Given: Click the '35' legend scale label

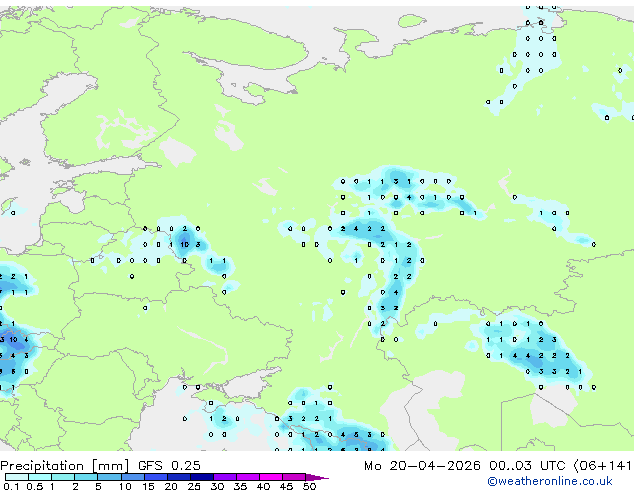Looking at the screenshot, I should (240, 486).
